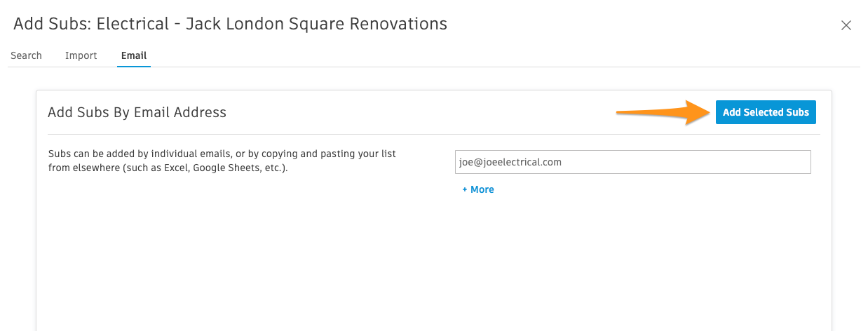Image resolution: width=868 pixels, height=331 pixels.
Task: Add another email row with + More
Action: (x=478, y=189)
